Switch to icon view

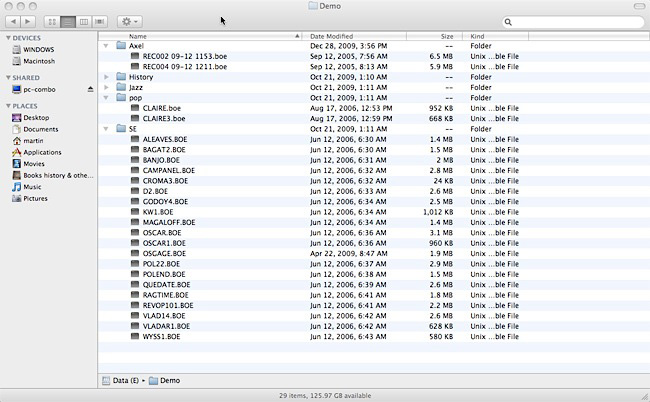[52, 21]
